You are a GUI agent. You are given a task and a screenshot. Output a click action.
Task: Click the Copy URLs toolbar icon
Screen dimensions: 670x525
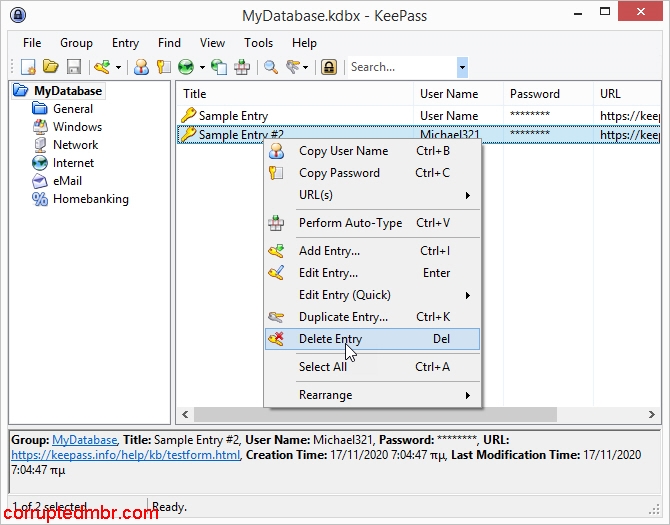[x=219, y=67]
